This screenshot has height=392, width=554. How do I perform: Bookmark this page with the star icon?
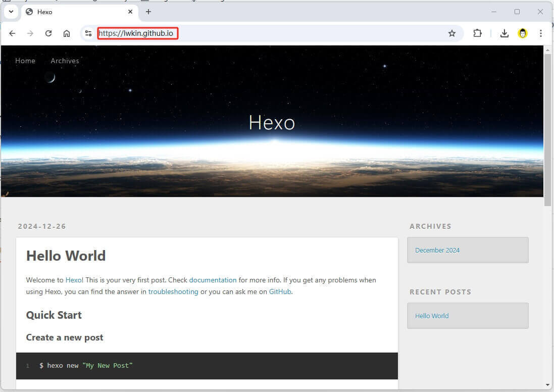pos(452,33)
